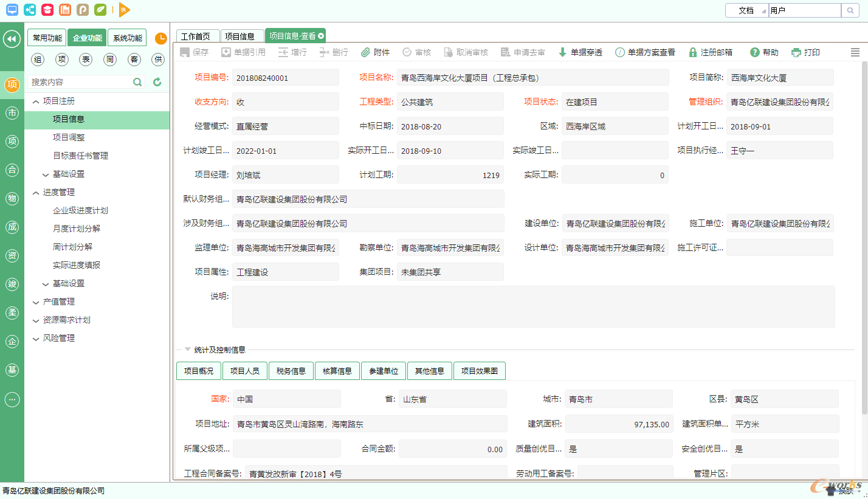Open 月度计划分解 in the tree

pos(77,229)
